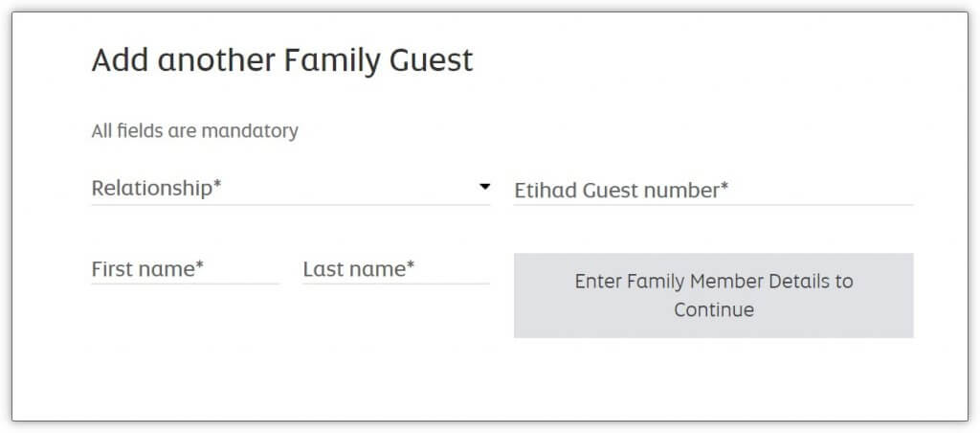The width and height of the screenshot is (980, 433).
Task: Click the "Add another Family Guest" heading
Action: tap(282, 60)
